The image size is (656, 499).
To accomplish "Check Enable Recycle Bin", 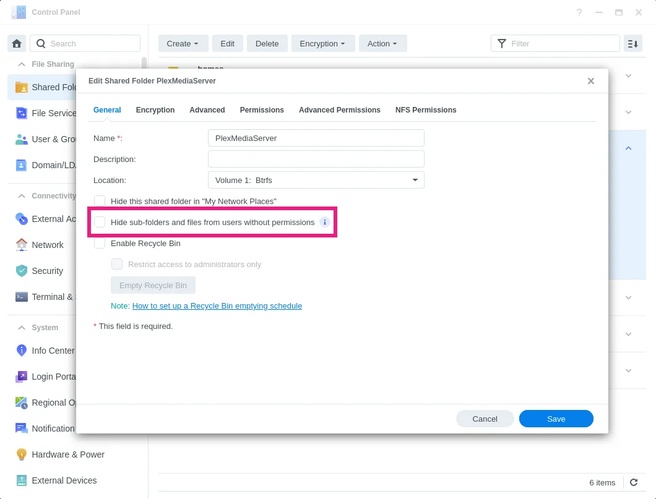I will 100,243.
